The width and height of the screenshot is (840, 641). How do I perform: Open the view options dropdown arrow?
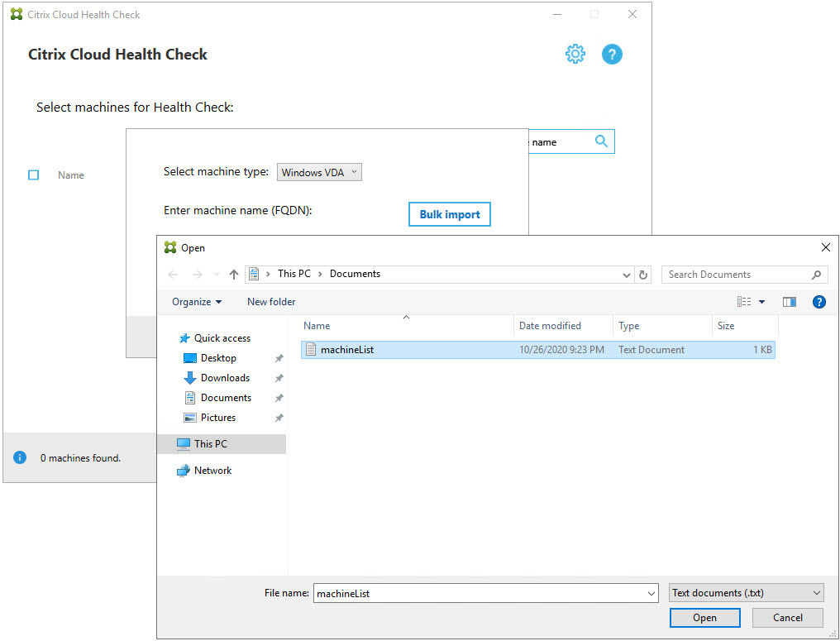point(761,302)
